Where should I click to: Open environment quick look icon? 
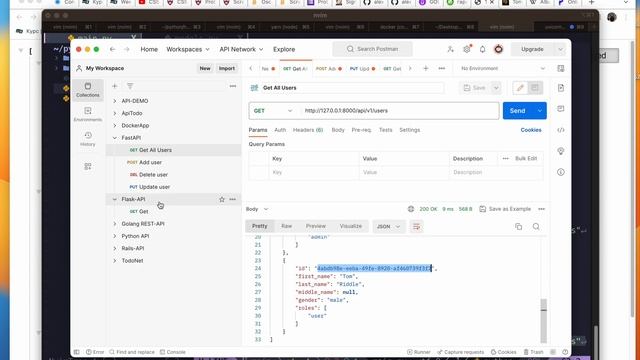click(561, 68)
